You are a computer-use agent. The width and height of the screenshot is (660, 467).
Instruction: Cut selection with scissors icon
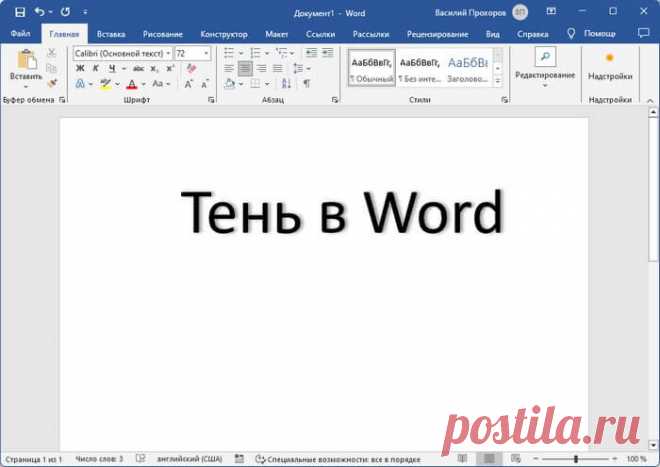pos(52,53)
